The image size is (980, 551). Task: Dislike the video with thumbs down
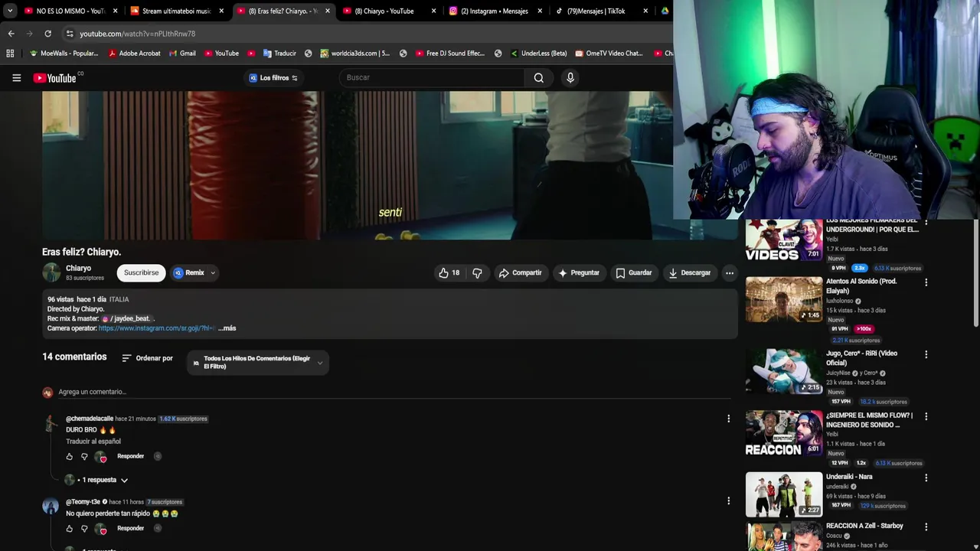pos(477,272)
